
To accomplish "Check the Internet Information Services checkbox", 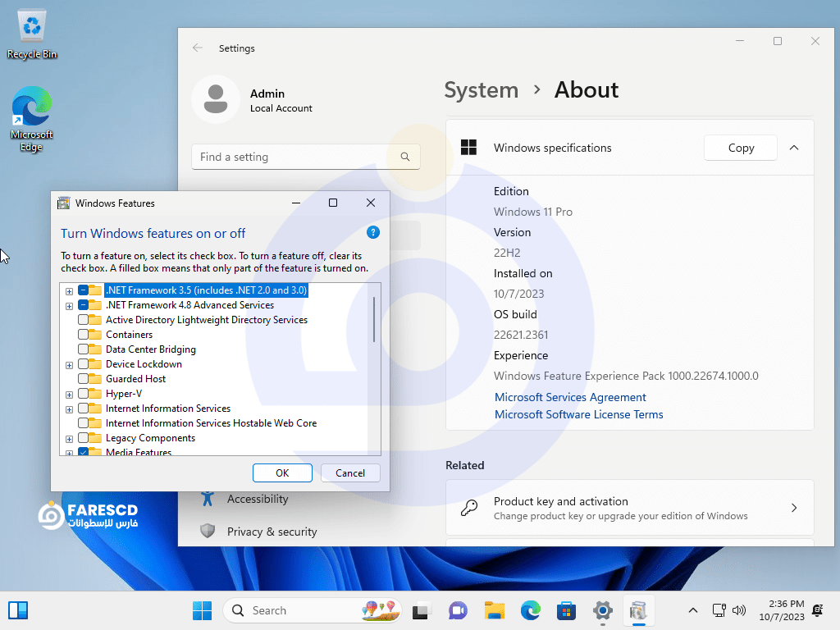I will (x=83, y=409).
